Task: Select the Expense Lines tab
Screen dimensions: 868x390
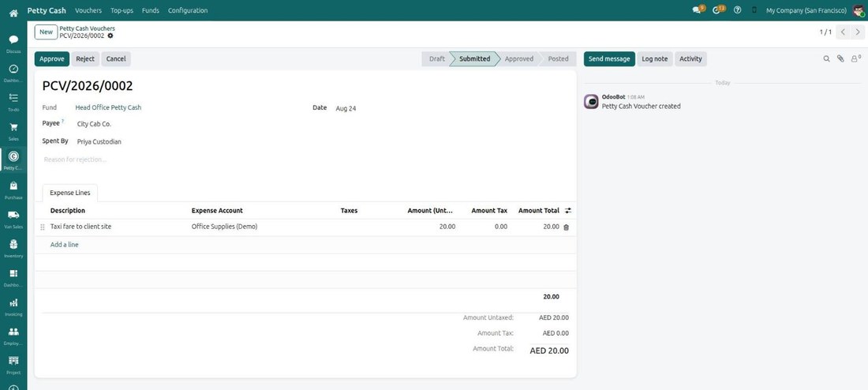Action: click(x=69, y=193)
